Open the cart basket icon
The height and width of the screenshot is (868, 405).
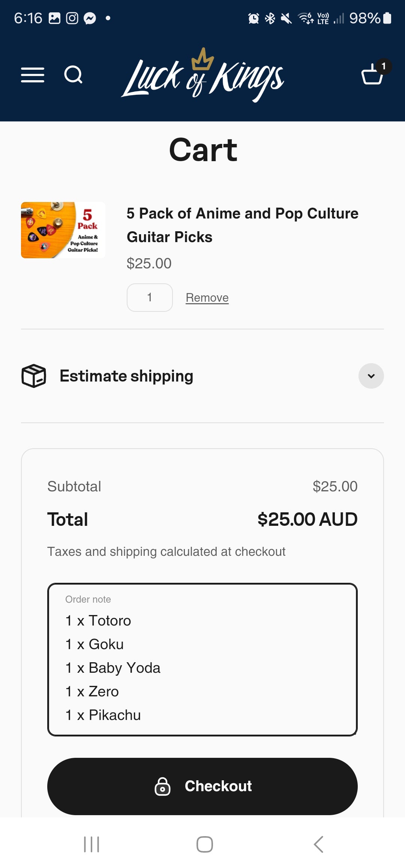(372, 75)
